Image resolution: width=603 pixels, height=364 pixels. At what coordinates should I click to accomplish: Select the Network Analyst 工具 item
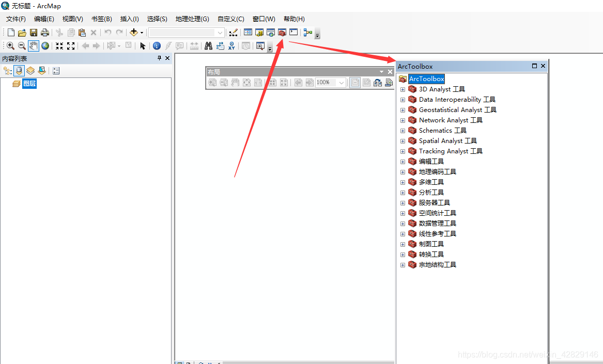(x=451, y=120)
